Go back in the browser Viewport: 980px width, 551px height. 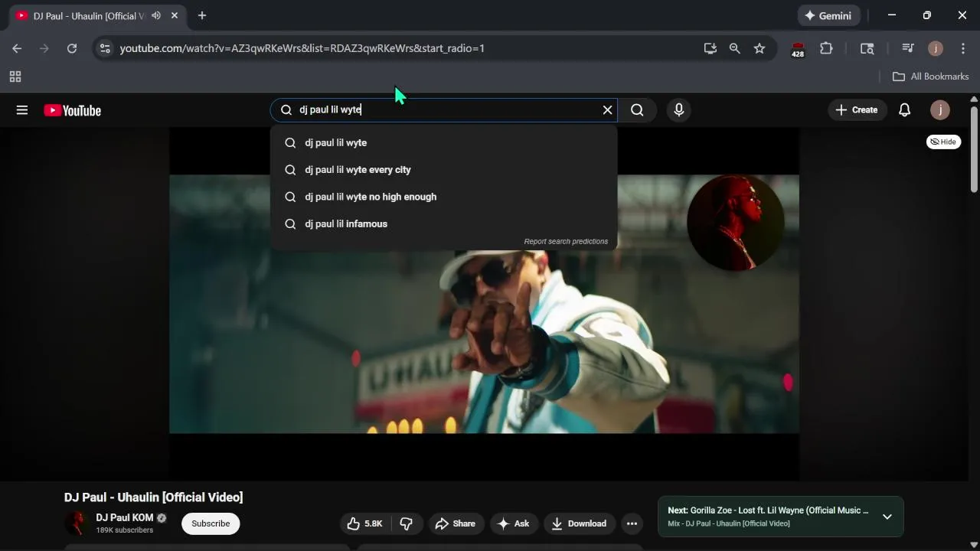tap(17, 48)
